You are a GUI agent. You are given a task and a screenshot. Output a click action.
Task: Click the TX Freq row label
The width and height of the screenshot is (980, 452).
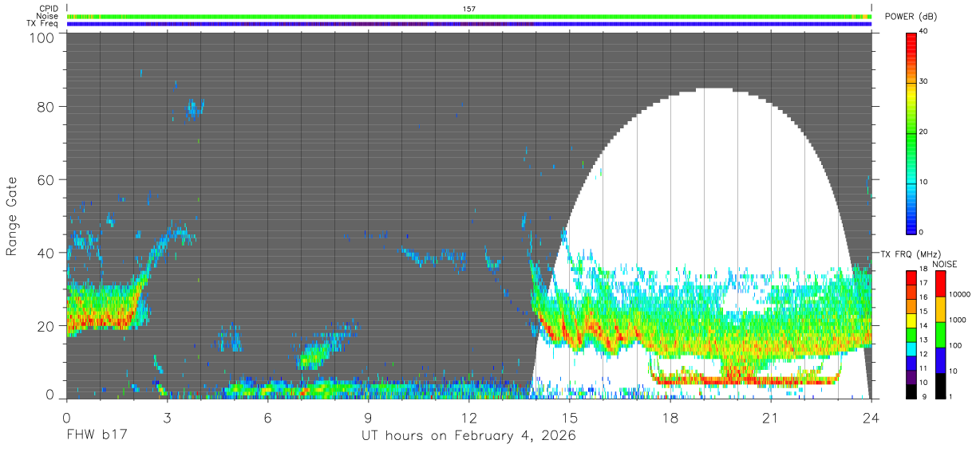[x=41, y=24]
